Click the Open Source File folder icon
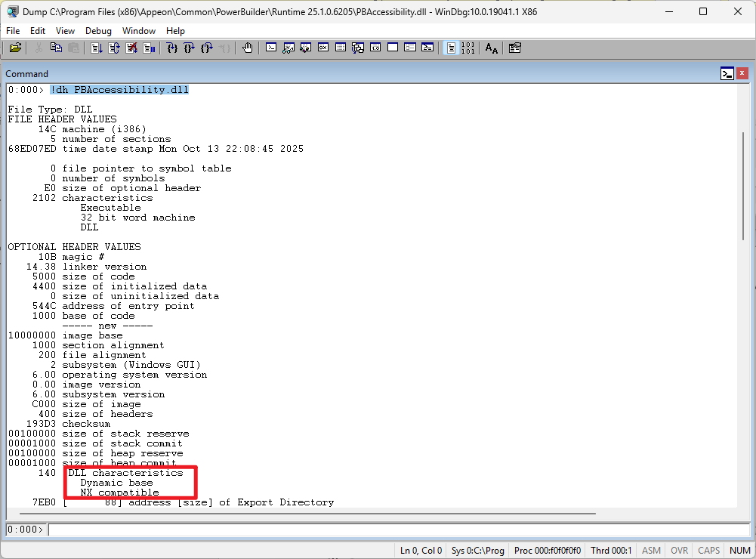Screen dimensions: 756x559 point(15,48)
